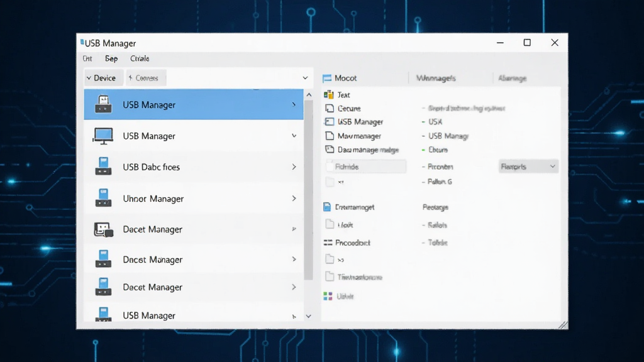Select the 'USX' value text
The image size is (644, 362).
[435, 122]
